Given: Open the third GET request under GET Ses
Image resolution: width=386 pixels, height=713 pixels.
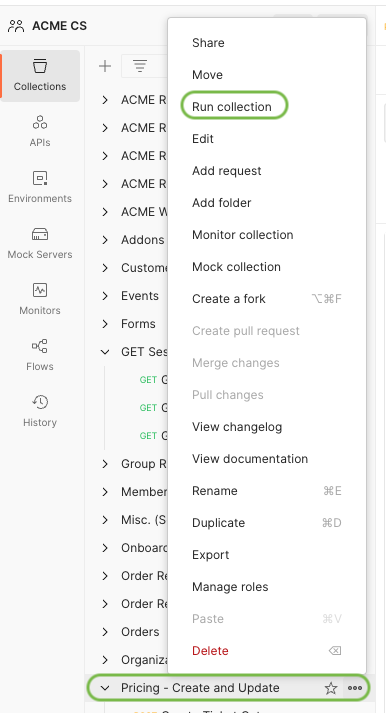Looking at the screenshot, I should pos(154,436).
